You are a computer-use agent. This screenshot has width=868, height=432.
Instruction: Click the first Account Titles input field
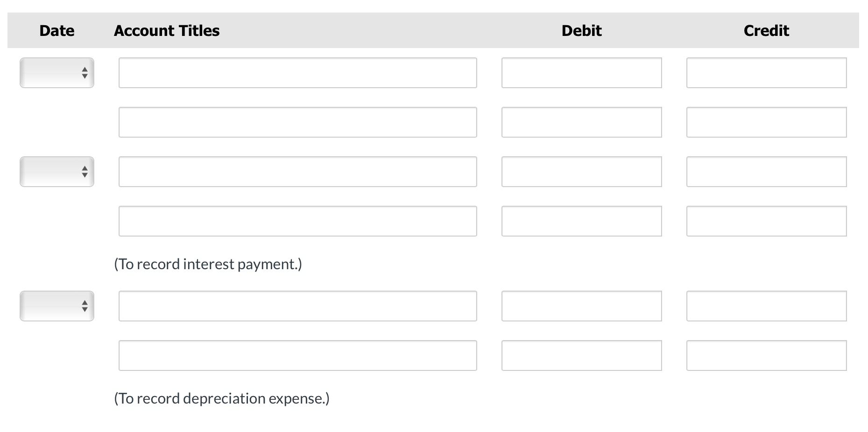point(297,72)
